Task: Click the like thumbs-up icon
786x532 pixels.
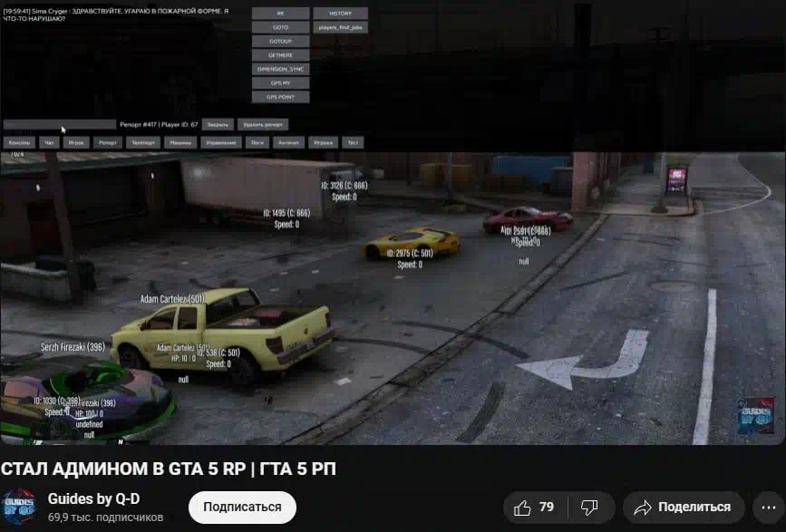Action: coord(522,508)
